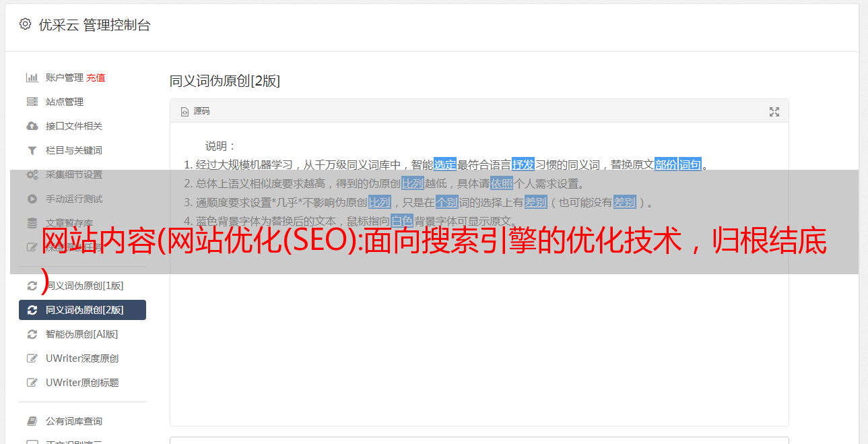Viewport: 868px width, 444px height.
Task: Click the server icon next to 站点管理
Action: tap(32, 102)
